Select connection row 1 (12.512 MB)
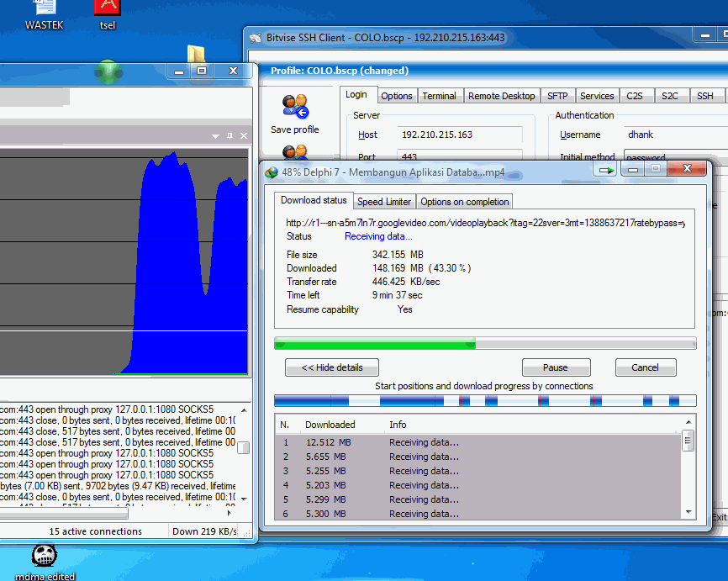Screen dimensions: 728x581 click(478, 442)
